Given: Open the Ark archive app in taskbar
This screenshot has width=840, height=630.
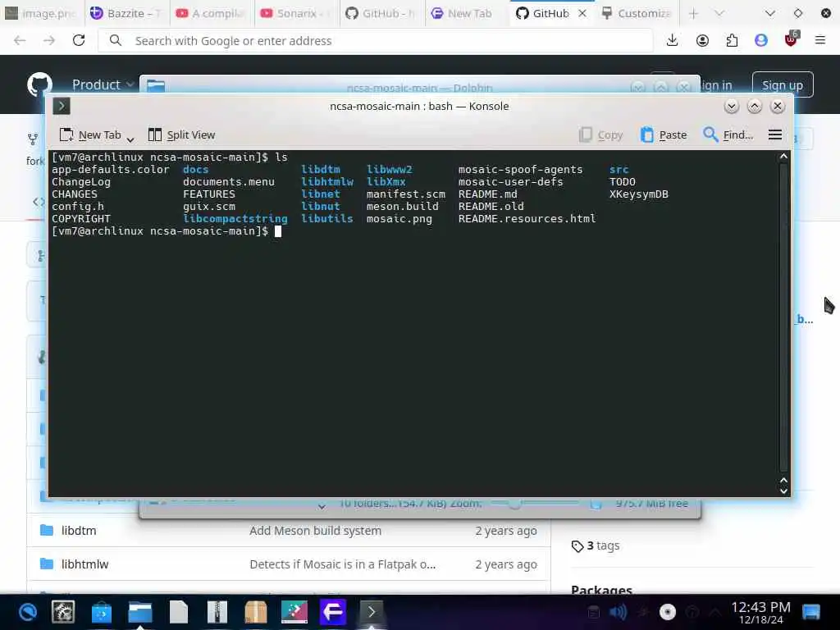Looking at the screenshot, I should 217,612.
